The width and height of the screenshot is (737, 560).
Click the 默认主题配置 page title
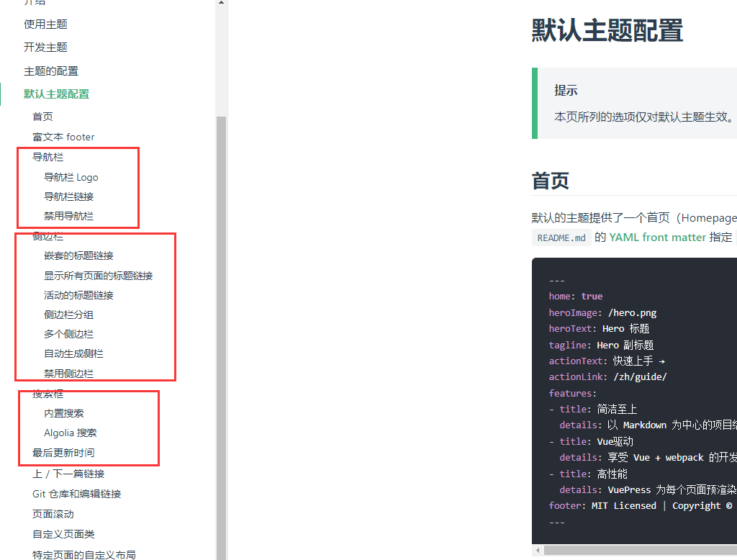(607, 30)
